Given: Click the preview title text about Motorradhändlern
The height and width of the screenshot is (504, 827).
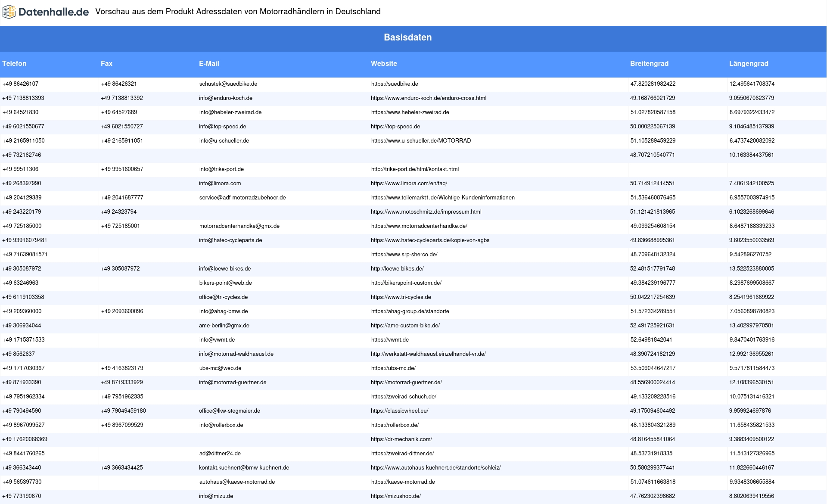Looking at the screenshot, I should pos(238,12).
